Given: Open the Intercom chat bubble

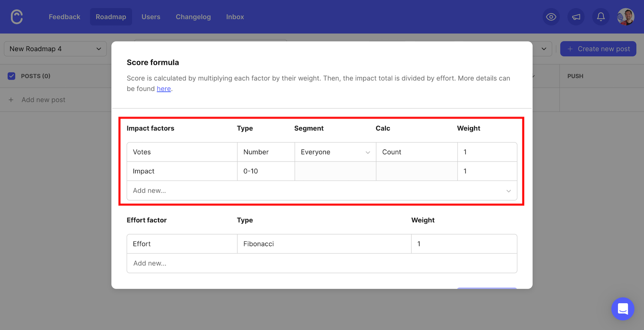Looking at the screenshot, I should click(623, 309).
